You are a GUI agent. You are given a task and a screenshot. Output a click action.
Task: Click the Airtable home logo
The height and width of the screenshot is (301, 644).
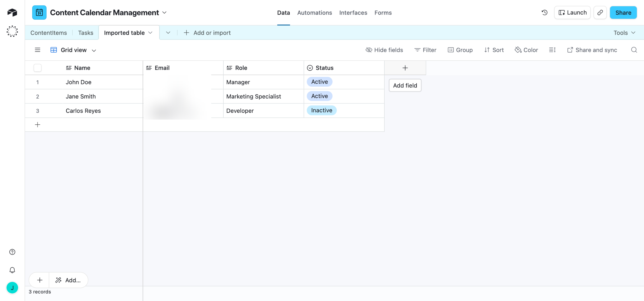click(x=12, y=12)
